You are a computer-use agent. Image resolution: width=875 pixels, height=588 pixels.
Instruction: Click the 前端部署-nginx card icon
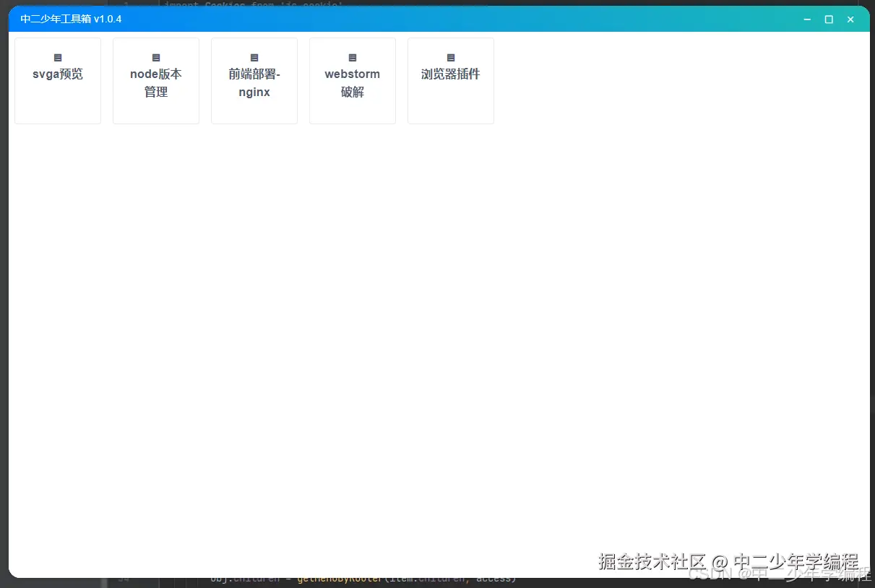coord(254,57)
